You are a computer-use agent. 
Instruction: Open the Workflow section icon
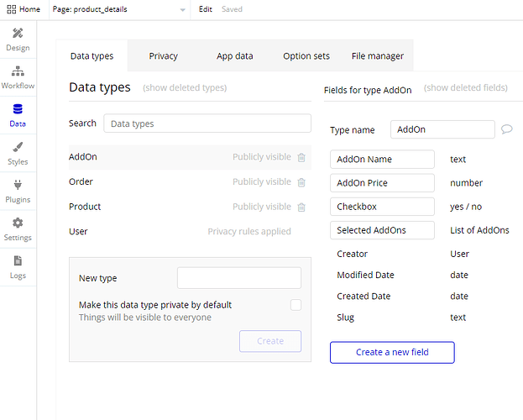coord(18,71)
